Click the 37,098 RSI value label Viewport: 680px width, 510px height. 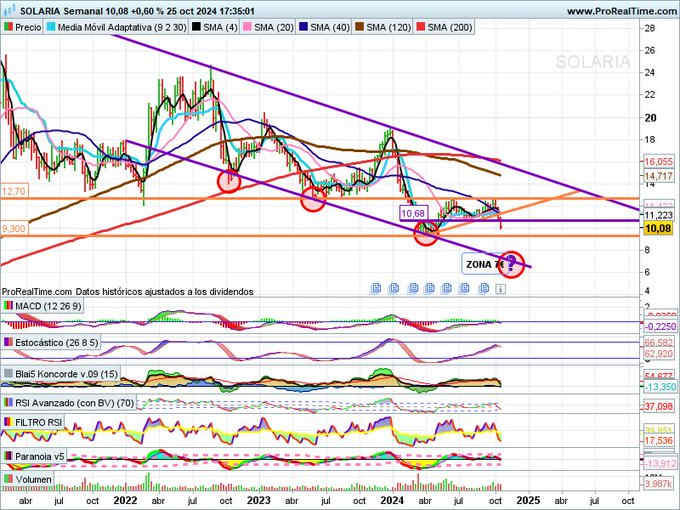tap(658, 406)
